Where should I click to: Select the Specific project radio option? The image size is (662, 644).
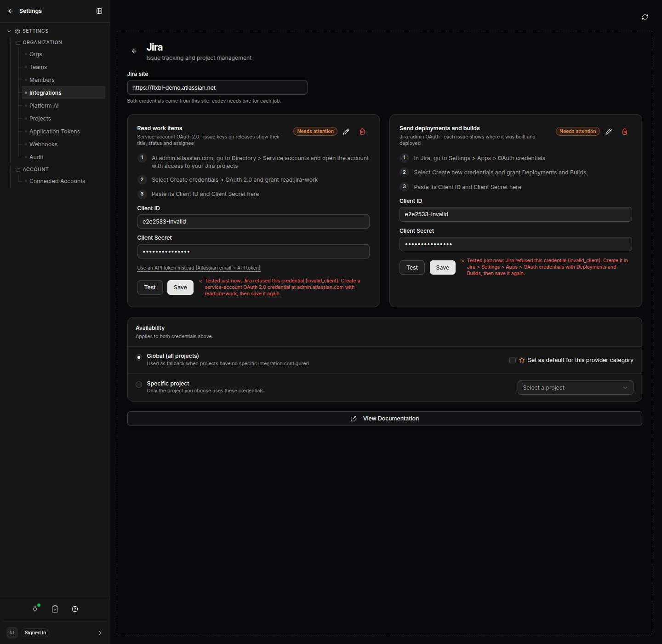[x=139, y=385]
